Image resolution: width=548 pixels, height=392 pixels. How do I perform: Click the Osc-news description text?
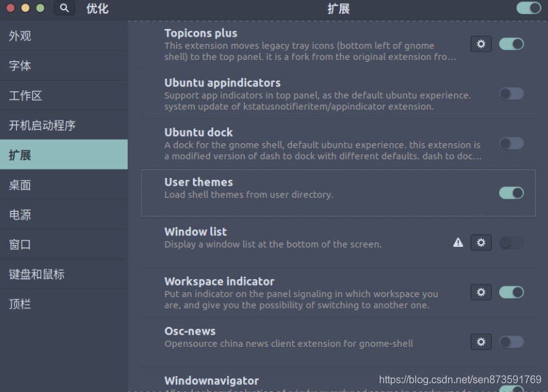(289, 344)
